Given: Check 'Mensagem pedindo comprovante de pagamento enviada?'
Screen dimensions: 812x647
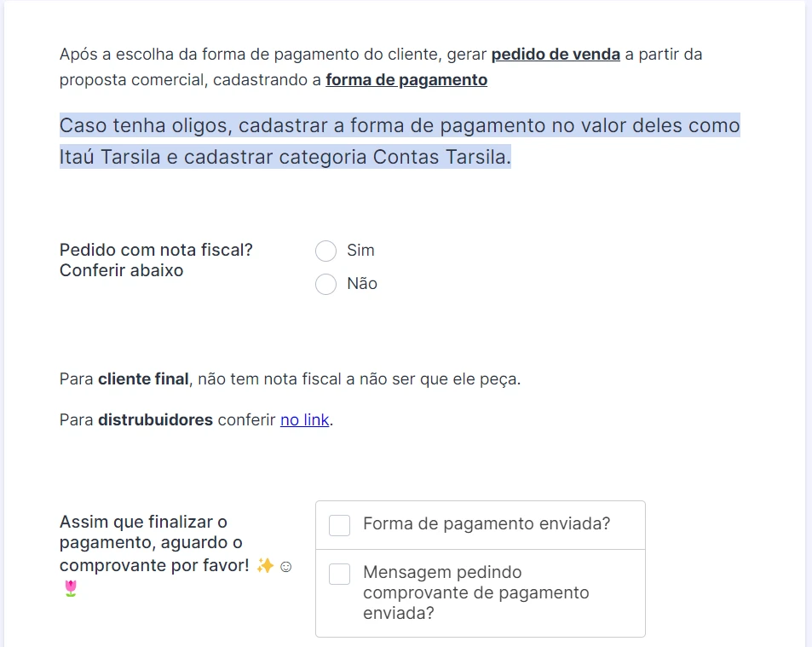Looking at the screenshot, I should click(x=338, y=574).
